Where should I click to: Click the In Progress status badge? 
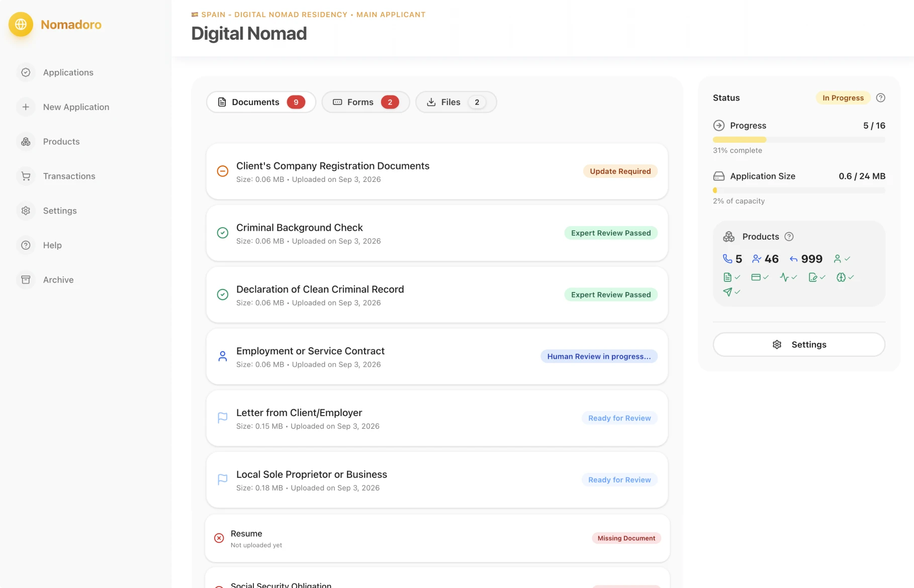(x=843, y=98)
